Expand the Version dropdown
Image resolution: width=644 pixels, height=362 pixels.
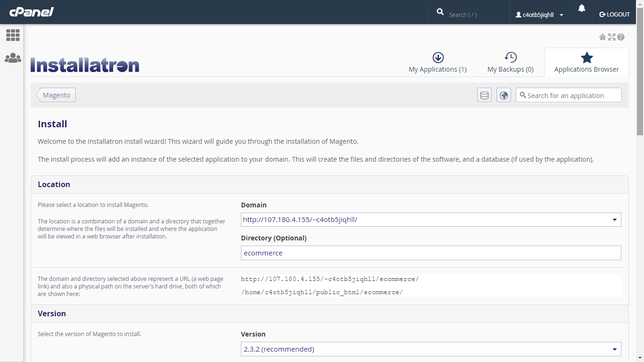[431, 349]
